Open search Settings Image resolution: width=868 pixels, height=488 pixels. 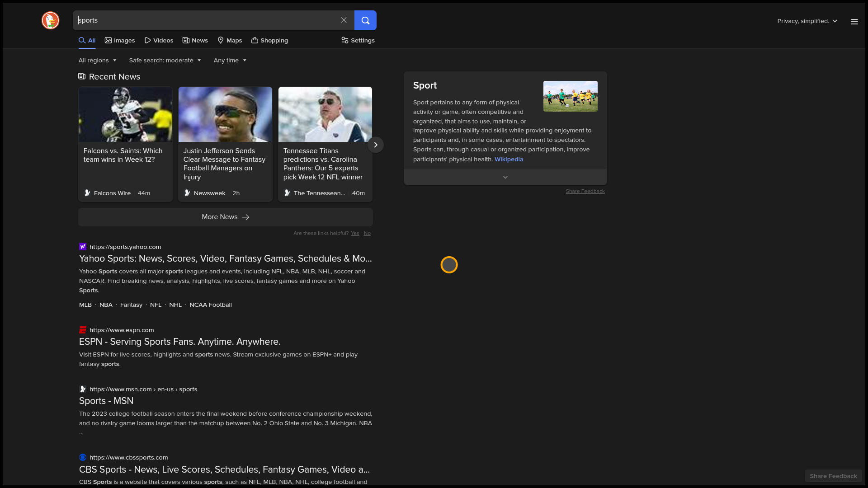pyautogui.click(x=358, y=40)
